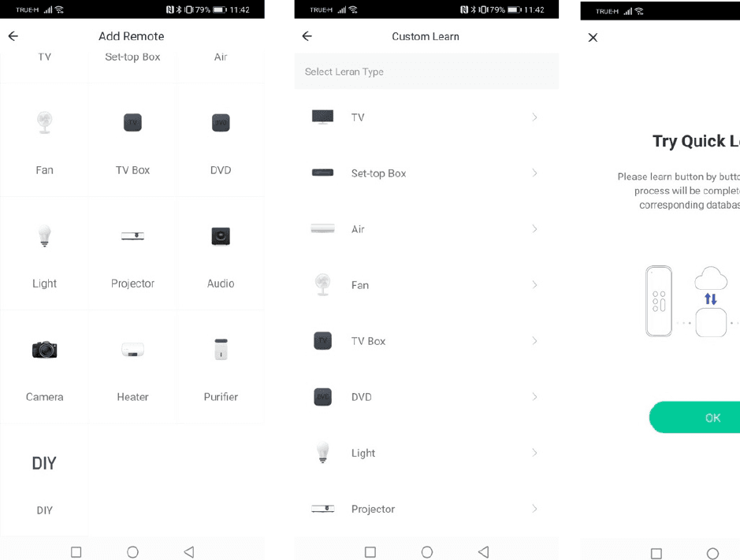The image size is (740, 560).
Task: Pick the DVD icon in Add Remote grid
Action: click(221, 123)
